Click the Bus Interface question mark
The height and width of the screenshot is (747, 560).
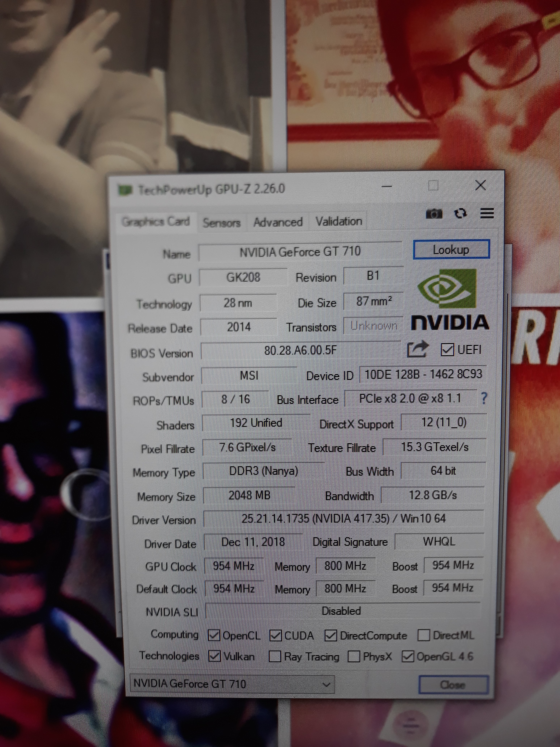484,398
